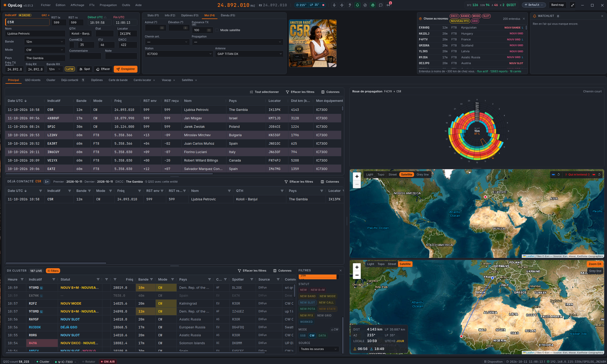Open the Heure column filter icon
Viewport: 607px width, 364px height.
pos(22,280)
